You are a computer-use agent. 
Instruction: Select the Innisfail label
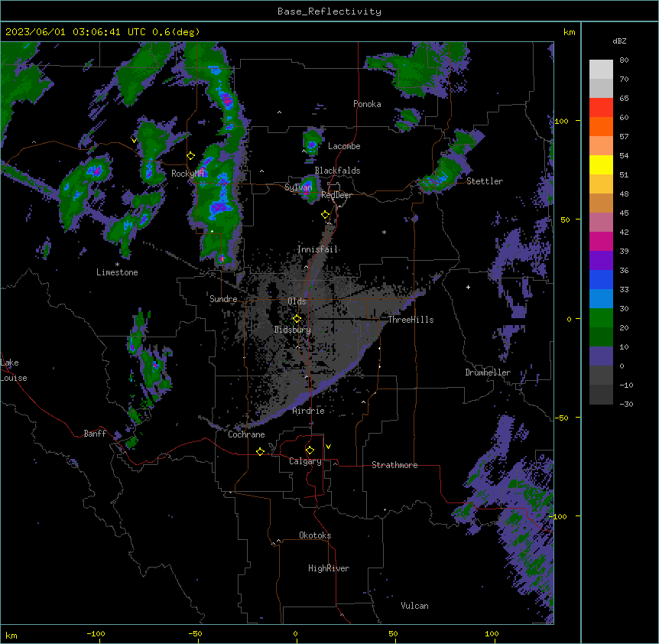(x=318, y=249)
